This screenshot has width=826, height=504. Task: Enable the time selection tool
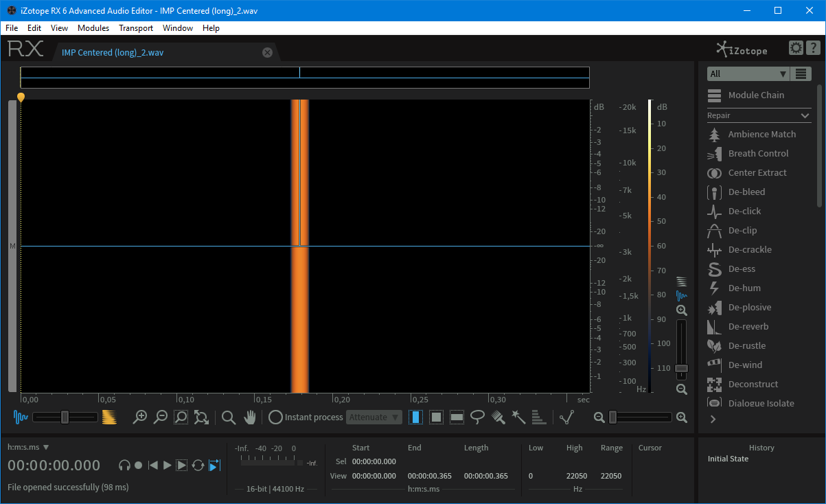click(415, 417)
